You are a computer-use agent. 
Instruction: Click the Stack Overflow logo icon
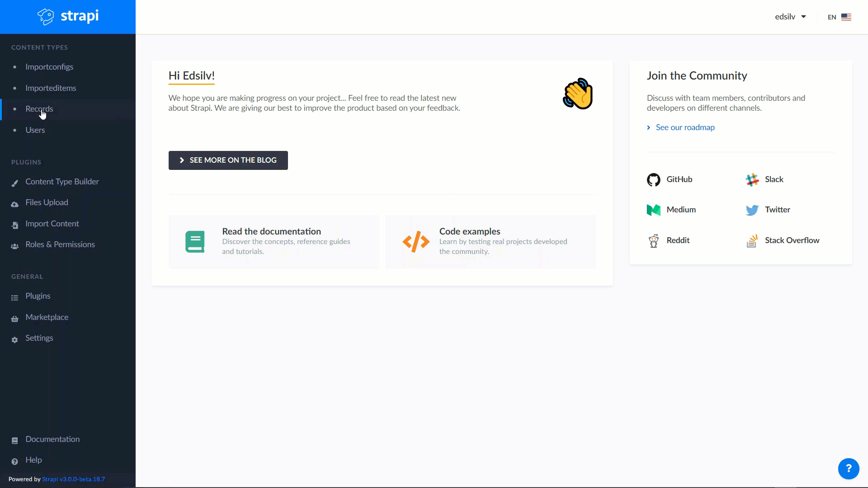click(752, 241)
